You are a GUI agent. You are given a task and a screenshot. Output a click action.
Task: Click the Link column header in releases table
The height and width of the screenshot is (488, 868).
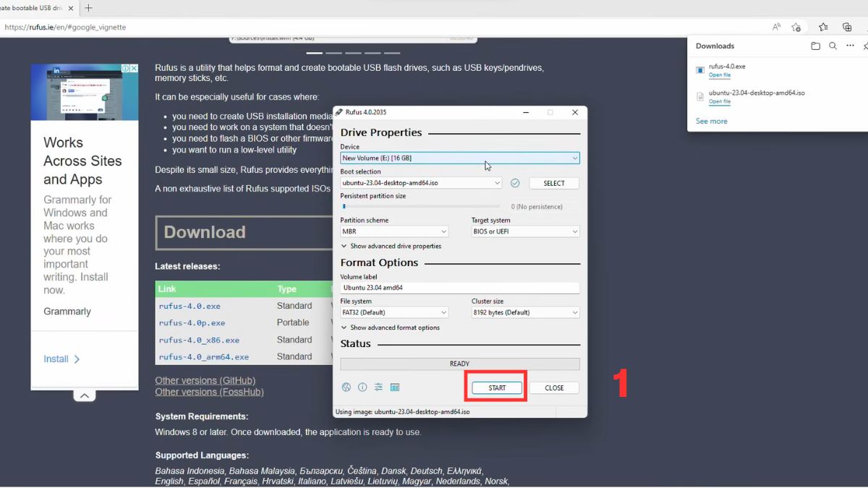point(167,288)
